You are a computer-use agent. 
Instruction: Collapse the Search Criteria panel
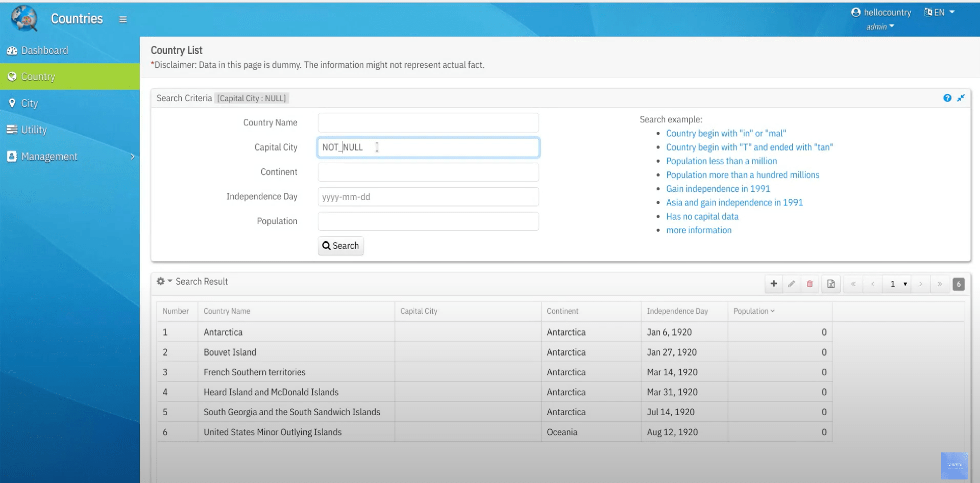(961, 98)
